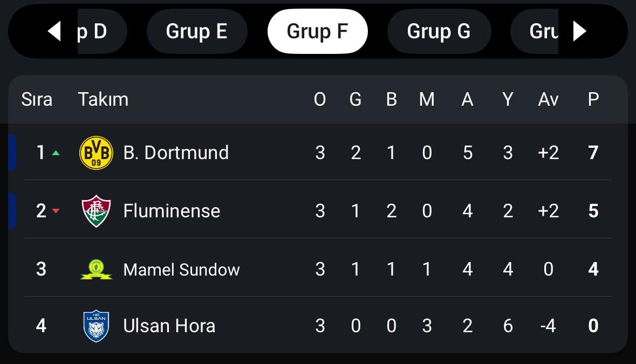
Task: Tap the Ulsan team shield logo
Action: pyautogui.click(x=96, y=326)
